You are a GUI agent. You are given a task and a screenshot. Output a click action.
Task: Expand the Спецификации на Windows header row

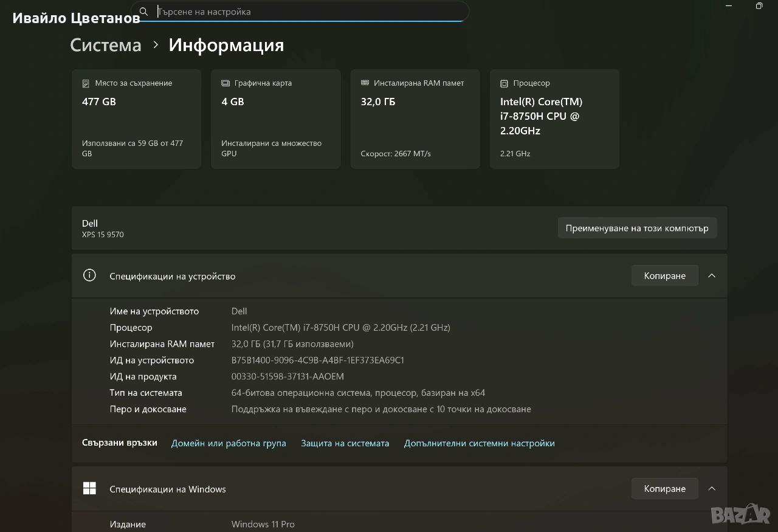[x=365, y=489]
